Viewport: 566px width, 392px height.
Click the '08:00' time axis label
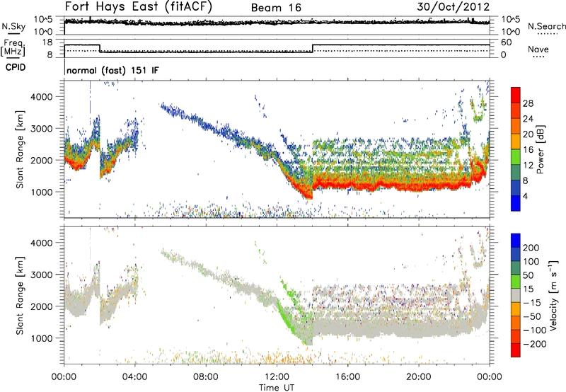[x=205, y=377]
